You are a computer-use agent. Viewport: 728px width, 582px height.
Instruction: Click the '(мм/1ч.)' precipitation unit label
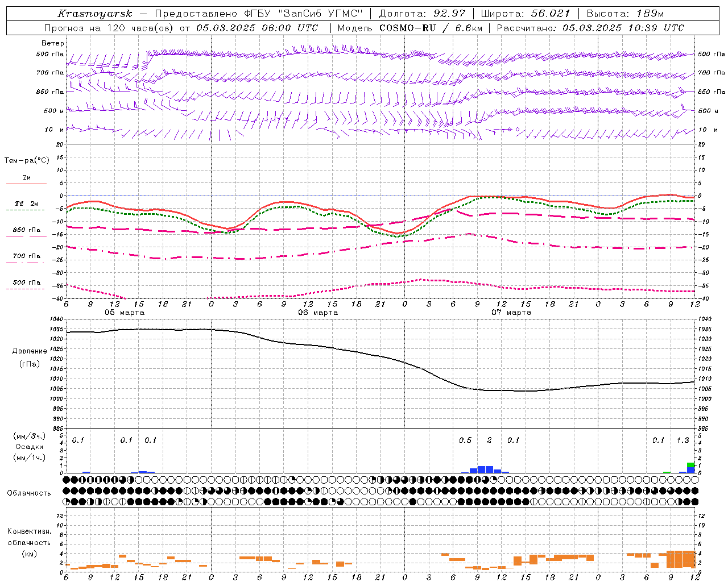[29, 458]
